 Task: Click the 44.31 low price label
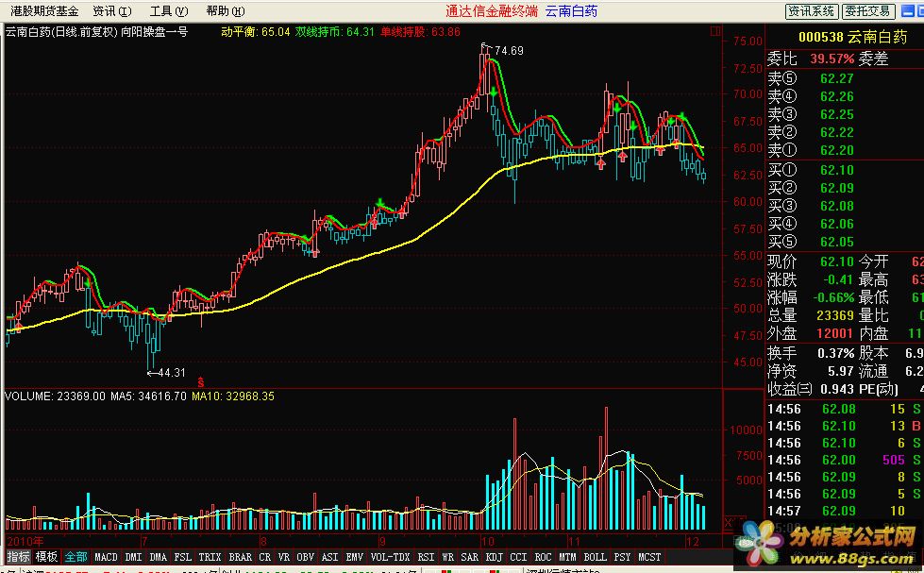click(x=172, y=373)
